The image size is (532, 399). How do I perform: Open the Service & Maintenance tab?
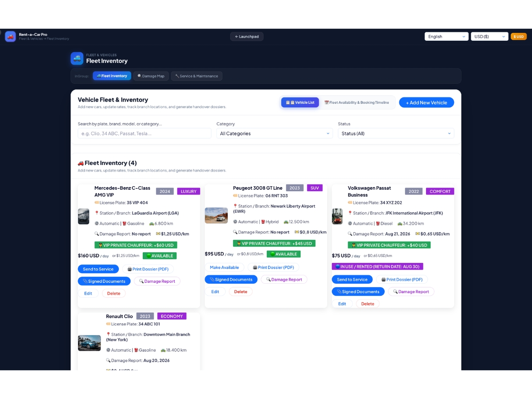pos(196,76)
